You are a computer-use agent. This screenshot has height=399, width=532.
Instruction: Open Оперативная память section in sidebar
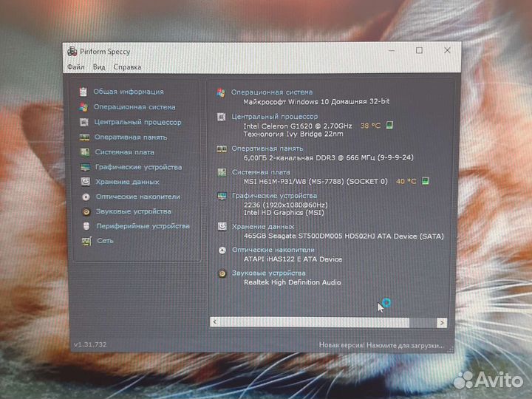pyautogui.click(x=131, y=137)
